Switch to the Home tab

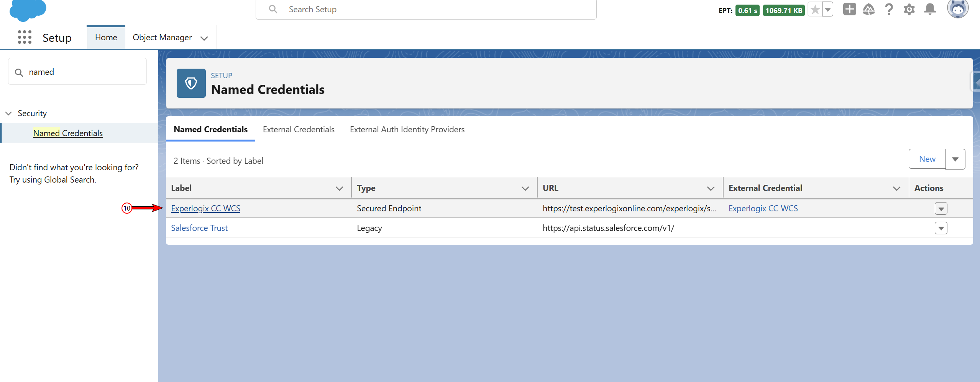click(106, 37)
